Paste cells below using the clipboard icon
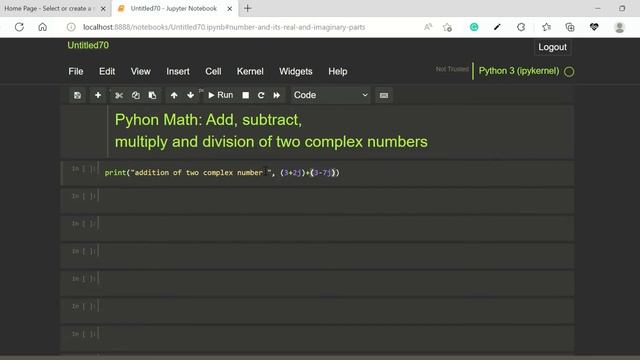 click(x=152, y=95)
